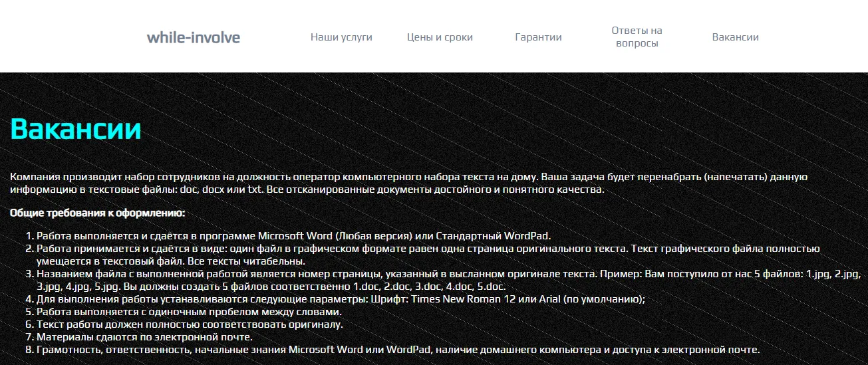This screenshot has height=365, width=868.
Task: Click list item 1 about Microsoft Word
Action: click(294, 236)
